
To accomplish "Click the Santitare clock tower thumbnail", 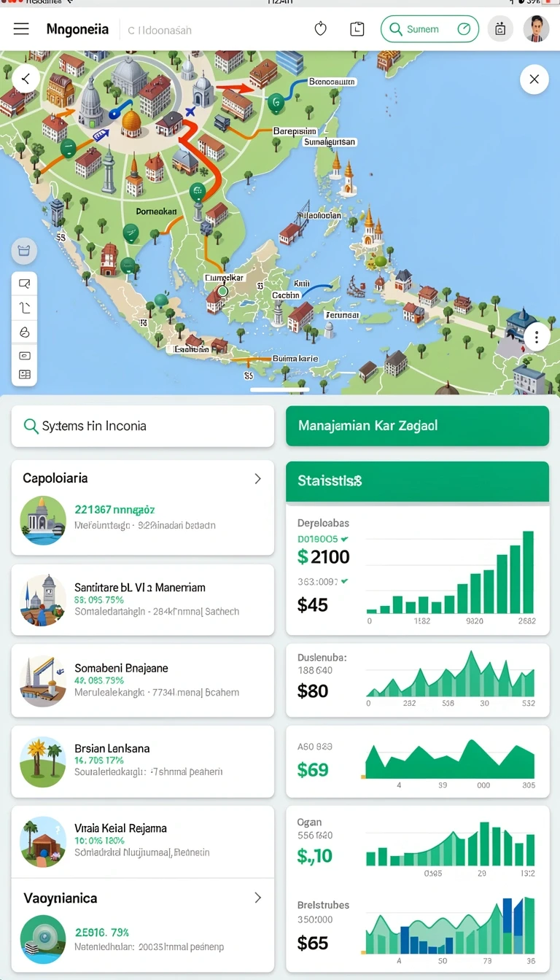I will (x=43, y=600).
